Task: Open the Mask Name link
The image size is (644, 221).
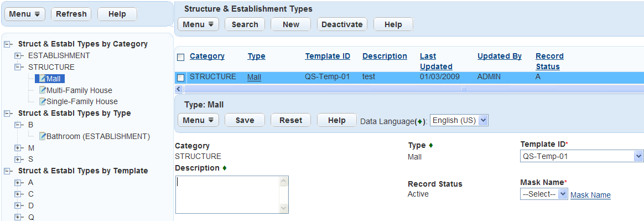Action: click(590, 195)
